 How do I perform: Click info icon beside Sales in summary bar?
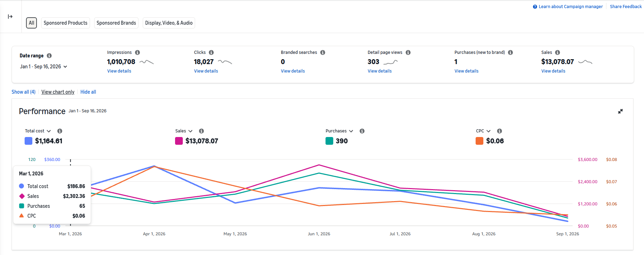tap(558, 52)
